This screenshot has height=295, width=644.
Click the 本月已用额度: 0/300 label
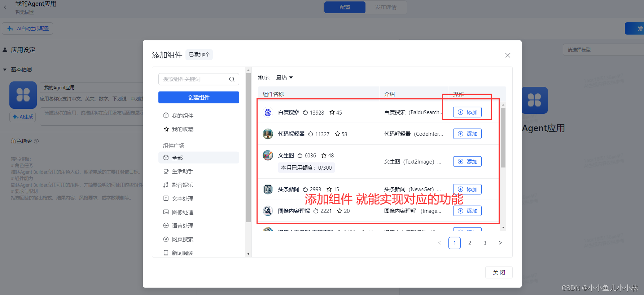(x=306, y=167)
